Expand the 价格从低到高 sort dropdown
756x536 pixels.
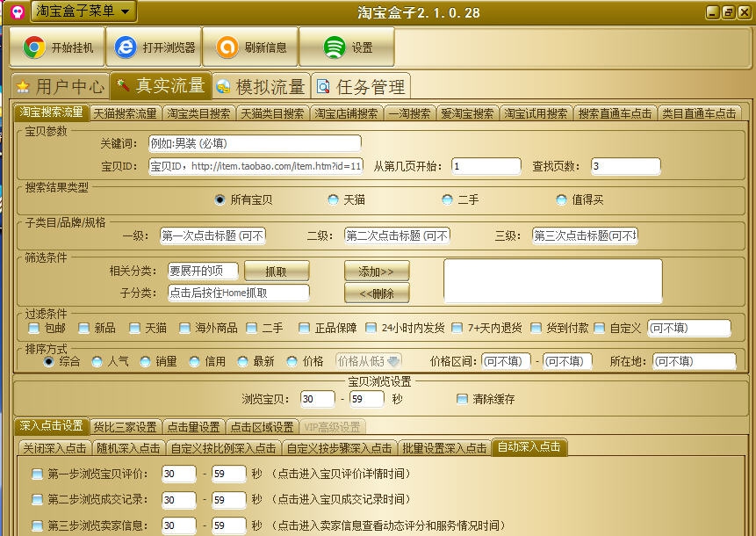click(x=369, y=361)
